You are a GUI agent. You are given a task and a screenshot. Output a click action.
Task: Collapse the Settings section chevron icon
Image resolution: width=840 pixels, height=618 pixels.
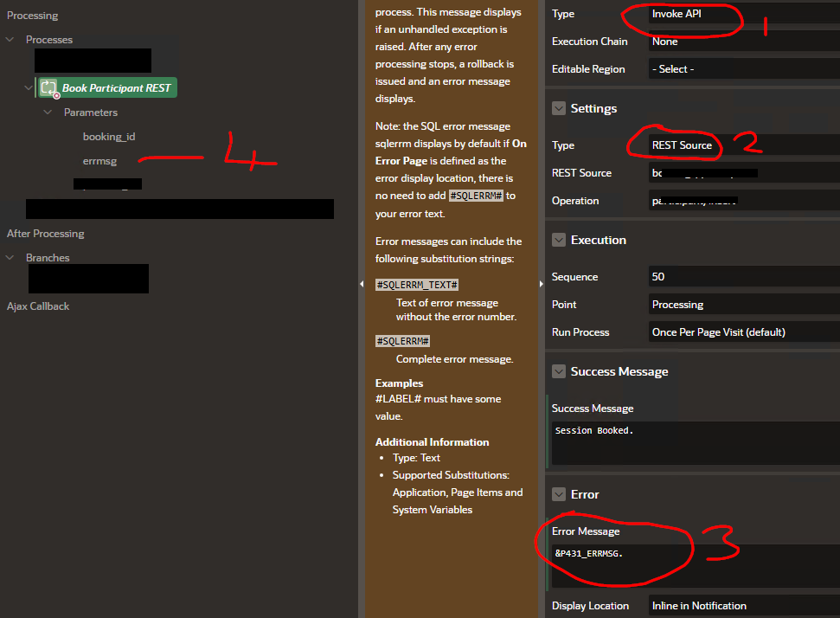(559, 108)
